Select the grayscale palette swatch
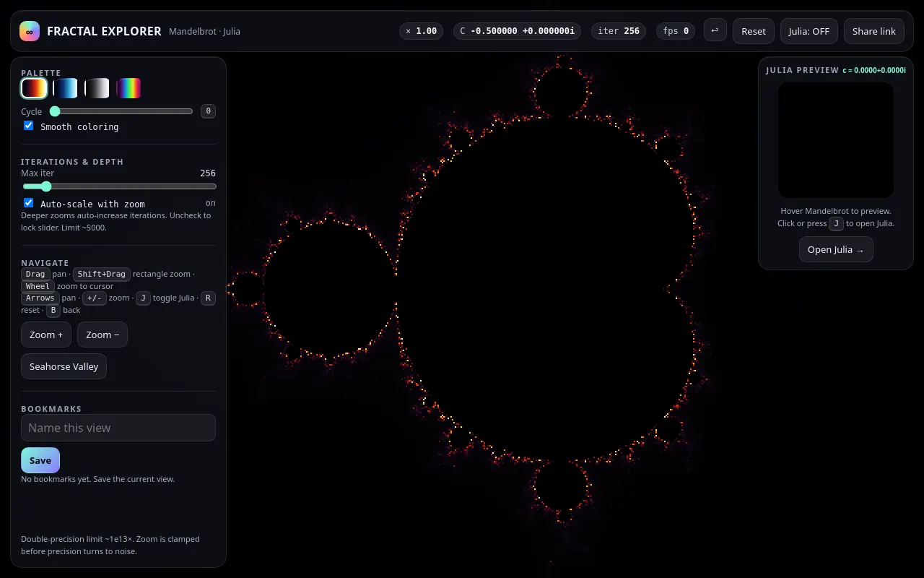This screenshot has height=578, width=924. pyautogui.click(x=97, y=88)
